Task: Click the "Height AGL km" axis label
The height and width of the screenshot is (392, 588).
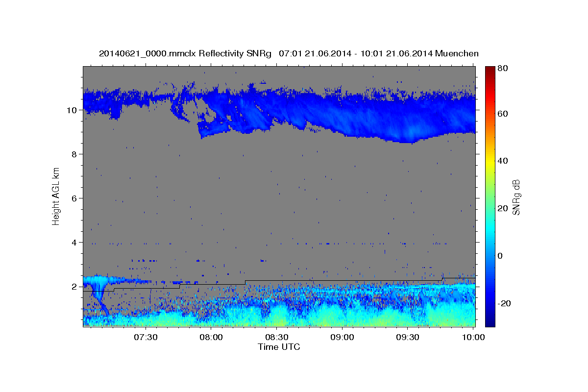Action: 56,196
